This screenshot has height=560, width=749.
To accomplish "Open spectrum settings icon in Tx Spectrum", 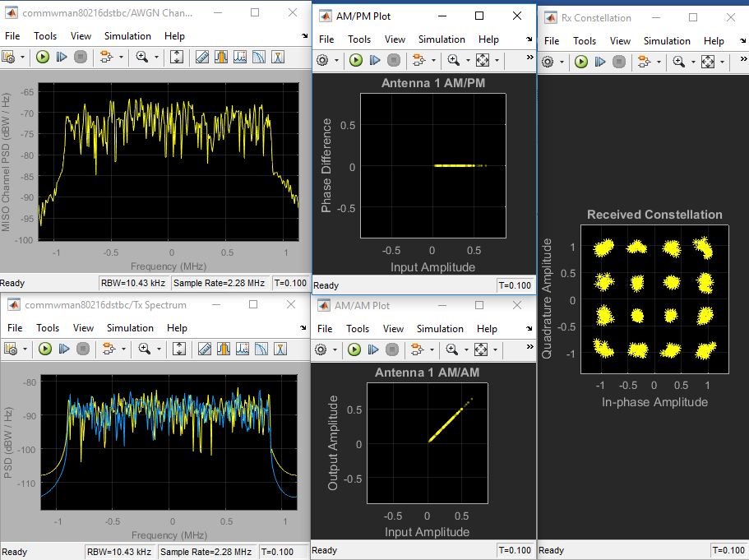I will pyautogui.click(x=10, y=349).
